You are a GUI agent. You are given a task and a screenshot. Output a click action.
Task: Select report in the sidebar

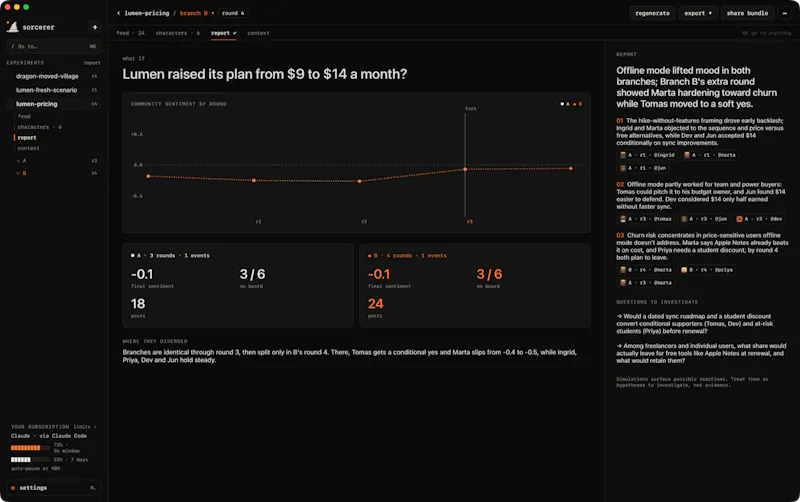(27, 138)
